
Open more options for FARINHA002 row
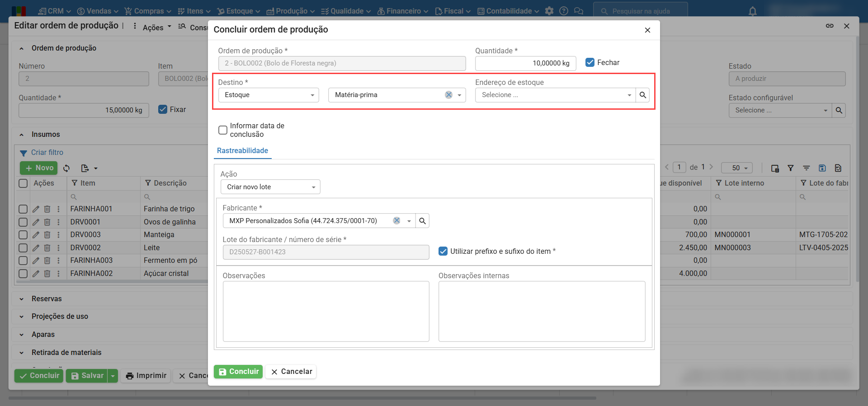point(58,274)
